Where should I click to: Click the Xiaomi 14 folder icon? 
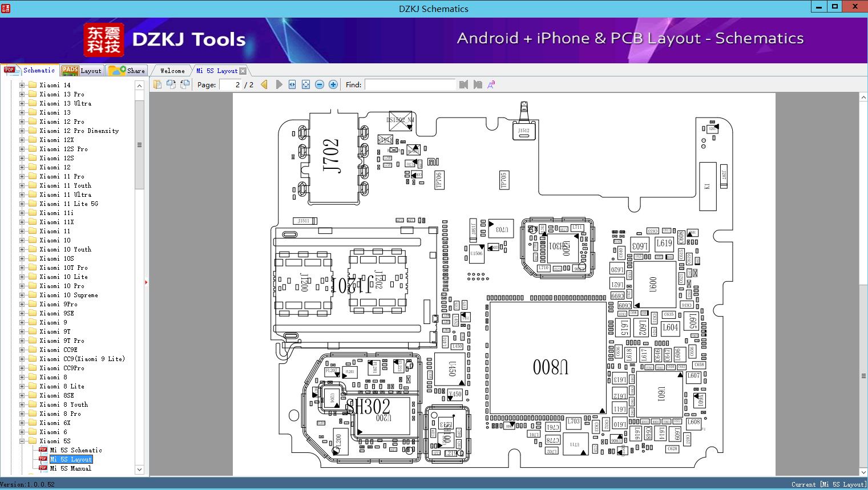33,85
